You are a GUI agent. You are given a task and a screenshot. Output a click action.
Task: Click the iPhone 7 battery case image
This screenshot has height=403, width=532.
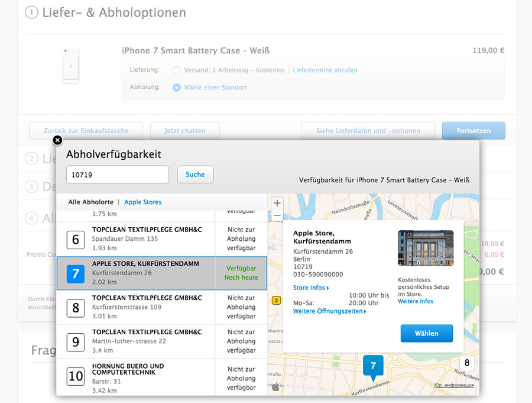click(x=71, y=66)
